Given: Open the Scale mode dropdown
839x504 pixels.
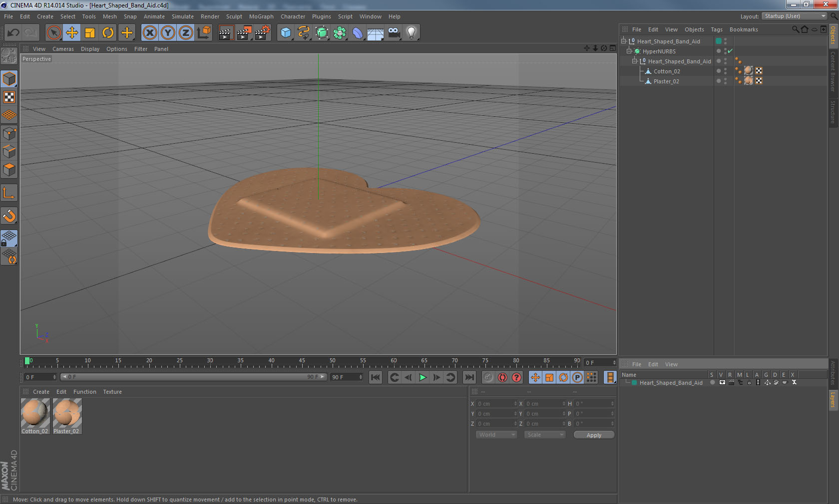Looking at the screenshot, I should pyautogui.click(x=545, y=435).
